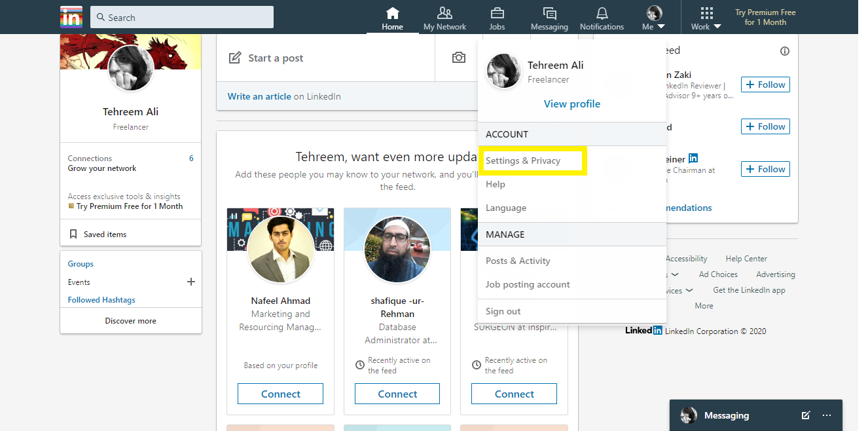Open the Messaging tab in navbar
This screenshot has height=431, width=868.
(549, 18)
